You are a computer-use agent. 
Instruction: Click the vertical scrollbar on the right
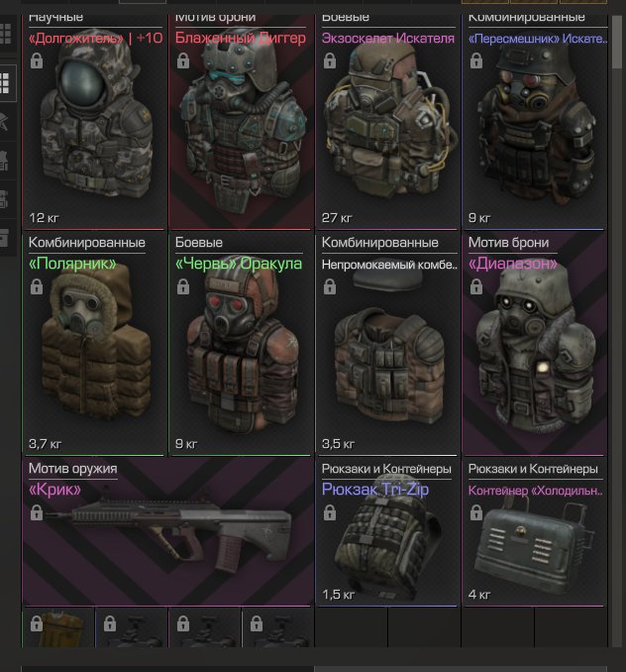pyautogui.click(x=617, y=330)
